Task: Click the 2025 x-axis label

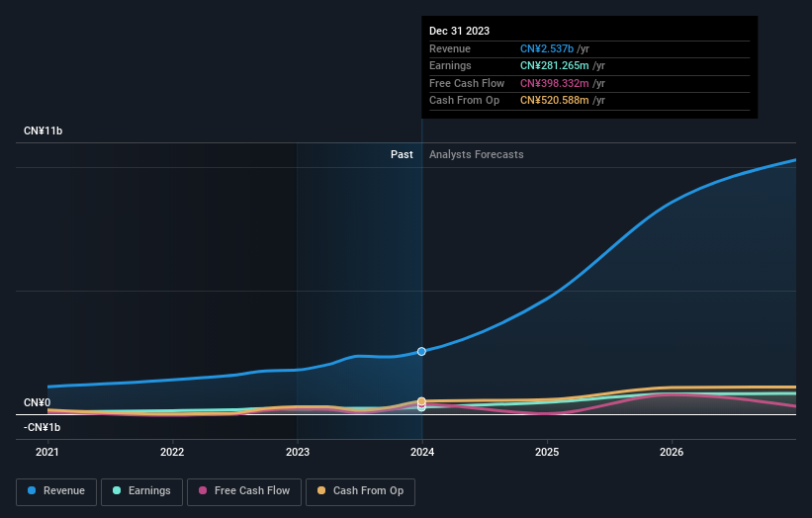Action: [547, 452]
